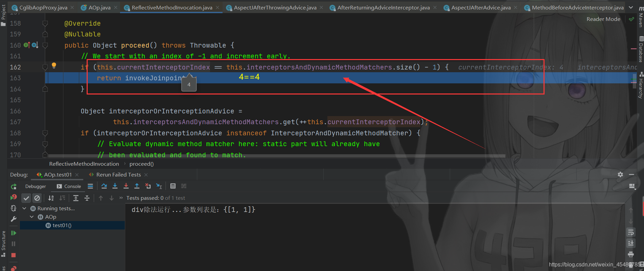Viewport: 644px width, 271px height.
Task: Close the Rerun Failed Tests debug tab
Action: click(146, 174)
